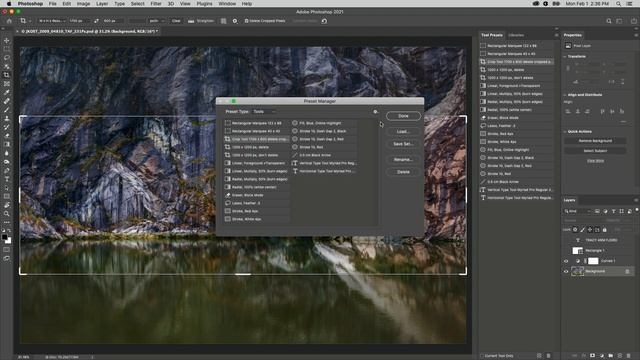Collapse the Transform section in Properties
Viewport: 640px width, 360px height.
click(565, 56)
